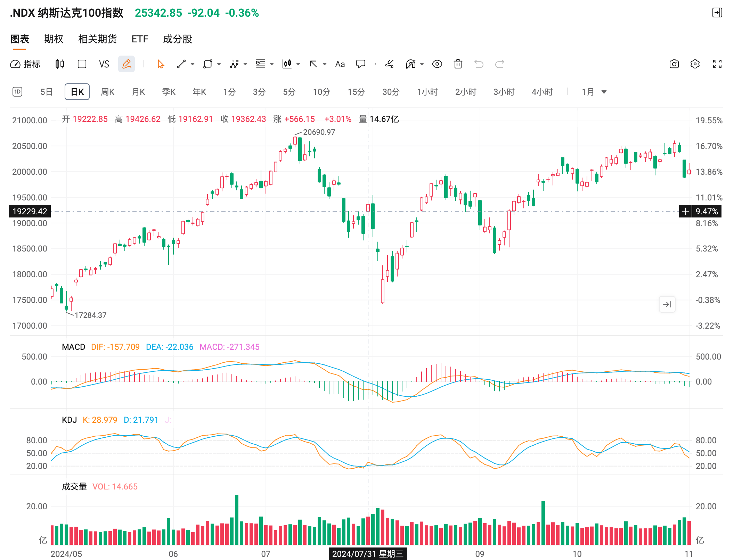Viewport: 734px width, 560px height.
Task: Click the speech bubble comment tool
Action: point(361,64)
